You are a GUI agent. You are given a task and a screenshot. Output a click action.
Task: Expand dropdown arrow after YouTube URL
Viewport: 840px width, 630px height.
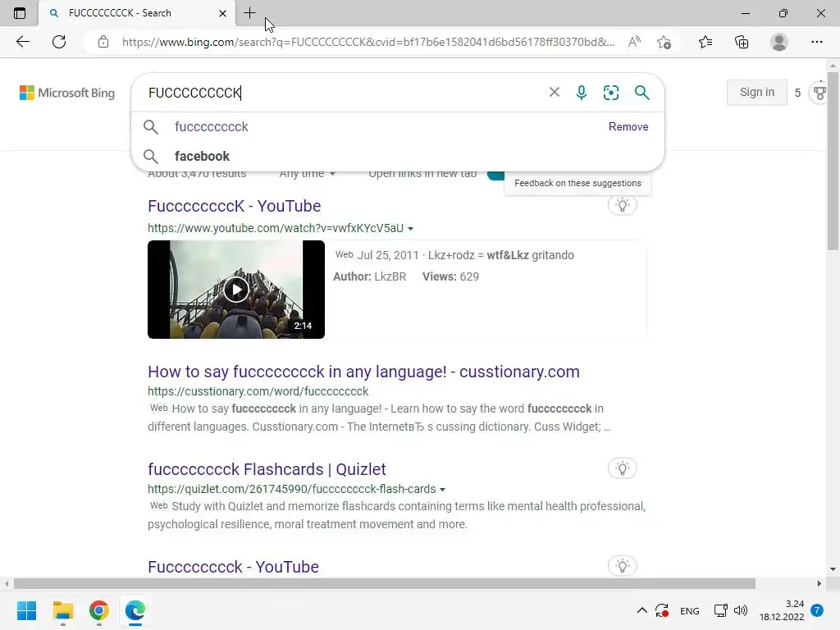pos(410,229)
